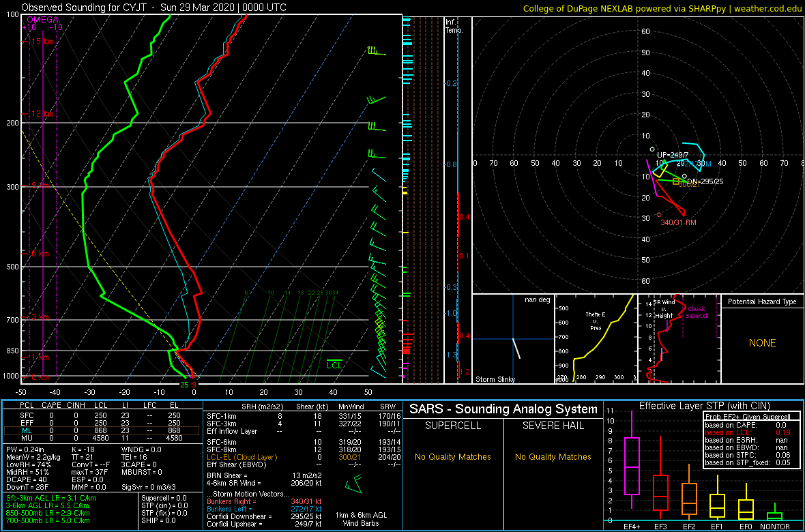Viewport: 805px width, 532px height.
Task: Click the Inf. Temp. column header
Action: point(454,26)
